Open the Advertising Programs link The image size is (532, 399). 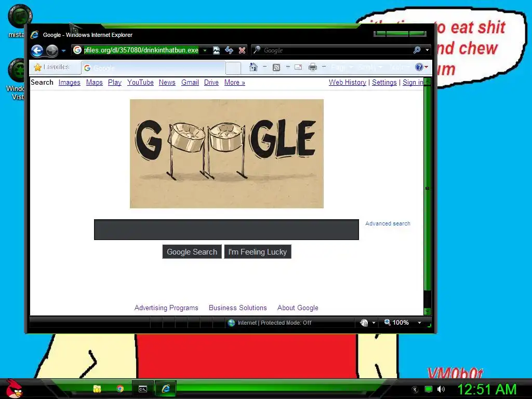click(x=166, y=308)
